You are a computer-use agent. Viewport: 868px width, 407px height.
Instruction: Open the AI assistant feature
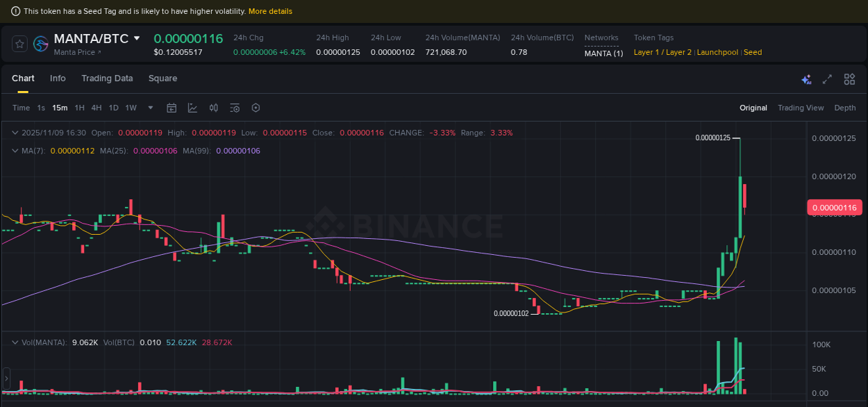(x=806, y=79)
